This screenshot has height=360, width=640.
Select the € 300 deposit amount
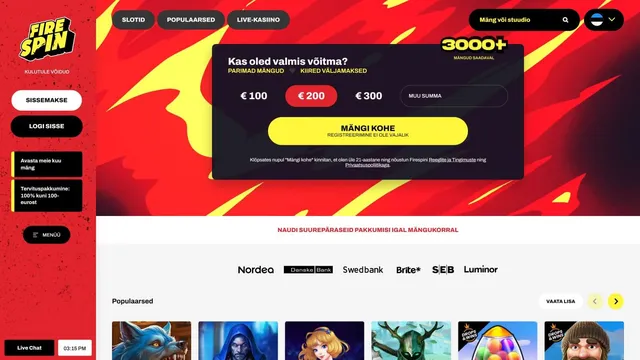[x=369, y=96]
